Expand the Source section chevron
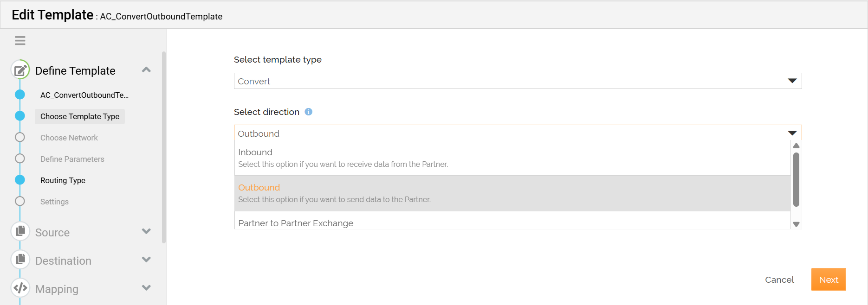 pyautogui.click(x=146, y=231)
